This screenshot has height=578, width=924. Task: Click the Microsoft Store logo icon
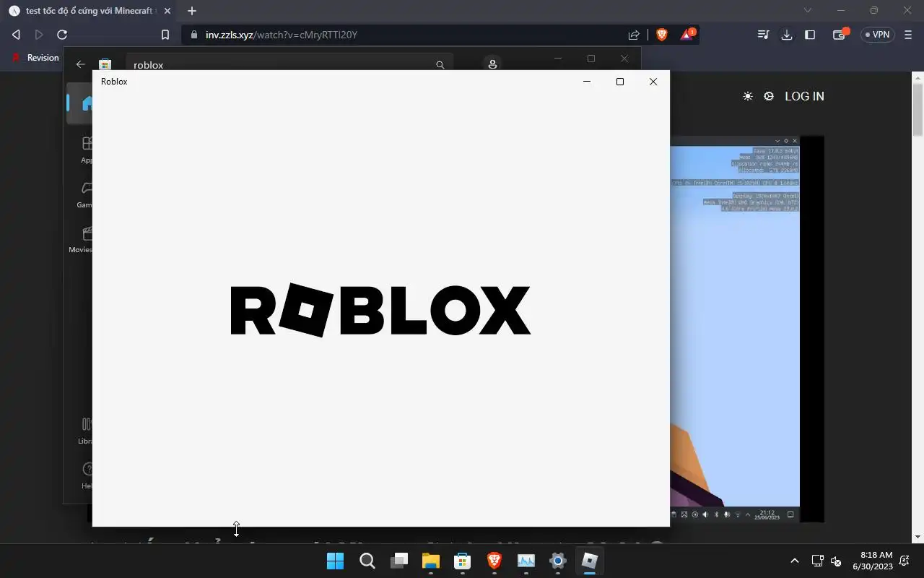tap(105, 64)
